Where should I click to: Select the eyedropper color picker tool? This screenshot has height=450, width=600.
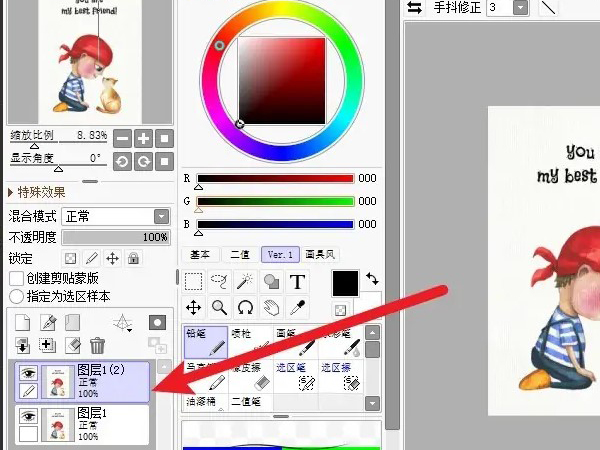click(297, 308)
